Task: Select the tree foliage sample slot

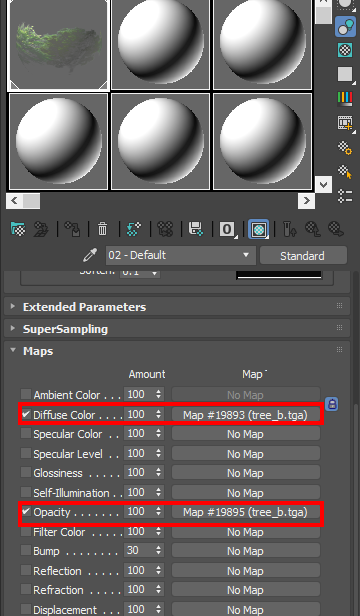Action: click(58, 45)
